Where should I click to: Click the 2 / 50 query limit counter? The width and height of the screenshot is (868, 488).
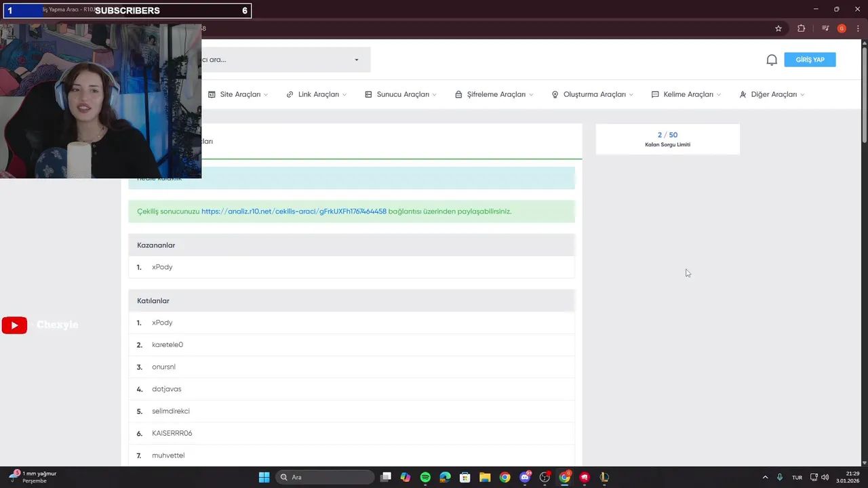667,135
